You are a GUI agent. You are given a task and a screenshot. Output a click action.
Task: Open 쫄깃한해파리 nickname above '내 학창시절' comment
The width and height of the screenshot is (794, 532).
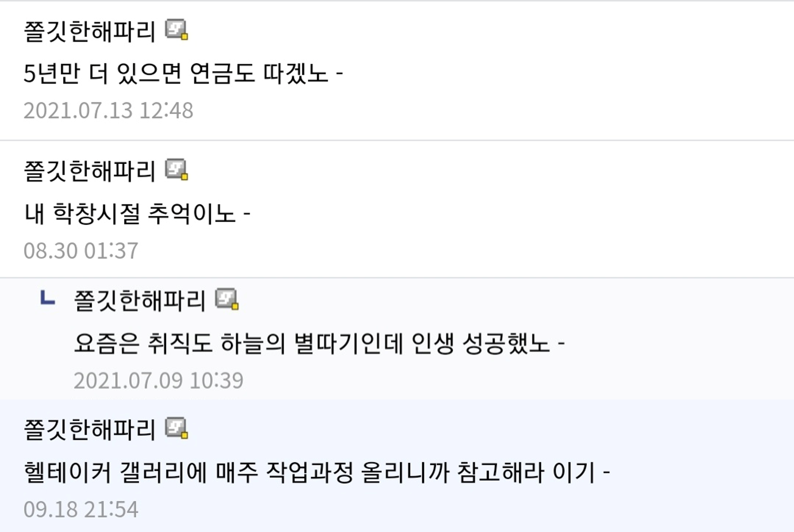[89, 171]
